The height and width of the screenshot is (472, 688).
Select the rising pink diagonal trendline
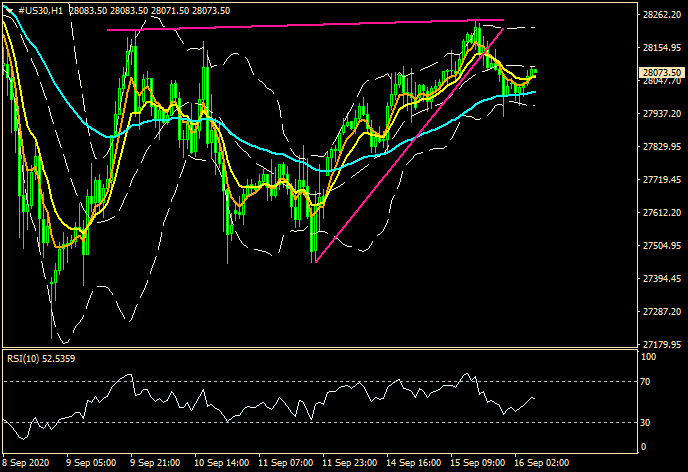(400, 160)
